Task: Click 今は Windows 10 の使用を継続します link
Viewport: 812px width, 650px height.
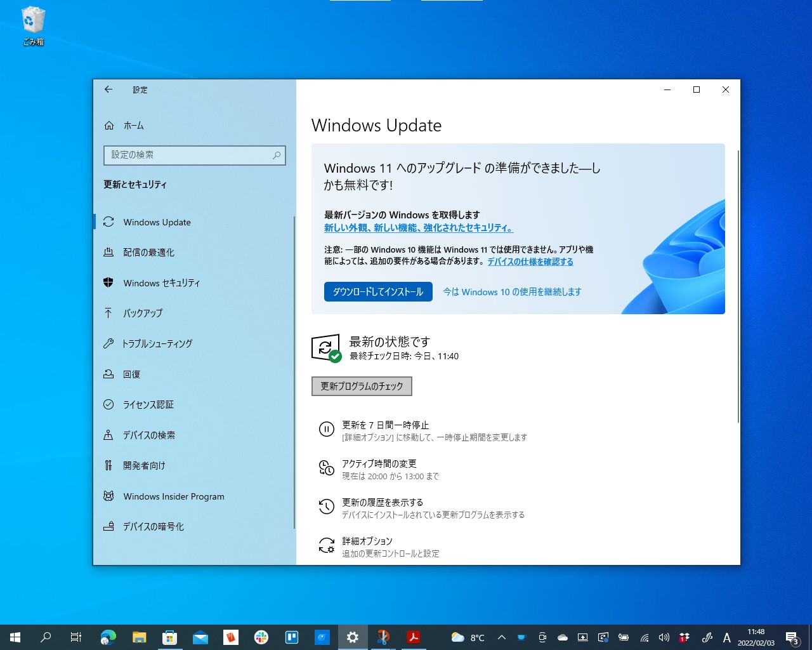Action: coord(511,292)
